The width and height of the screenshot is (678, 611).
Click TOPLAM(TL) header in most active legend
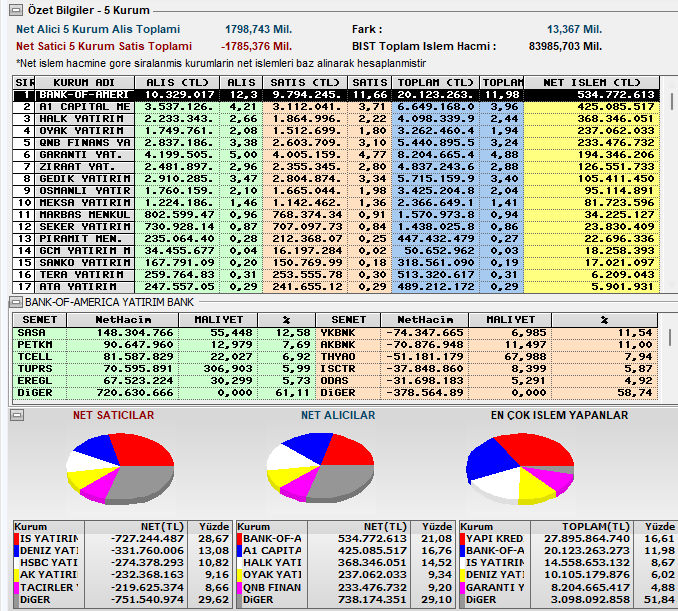coord(581,527)
